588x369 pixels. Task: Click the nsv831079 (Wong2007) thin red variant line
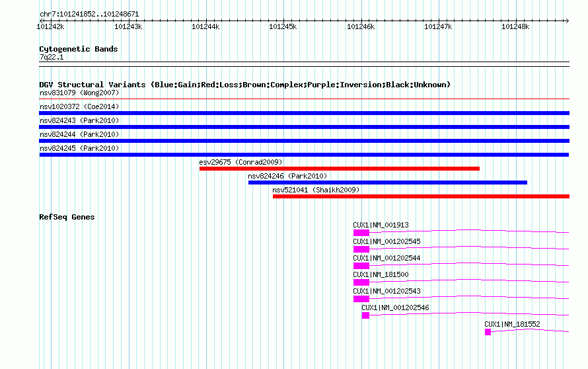pos(304,99)
